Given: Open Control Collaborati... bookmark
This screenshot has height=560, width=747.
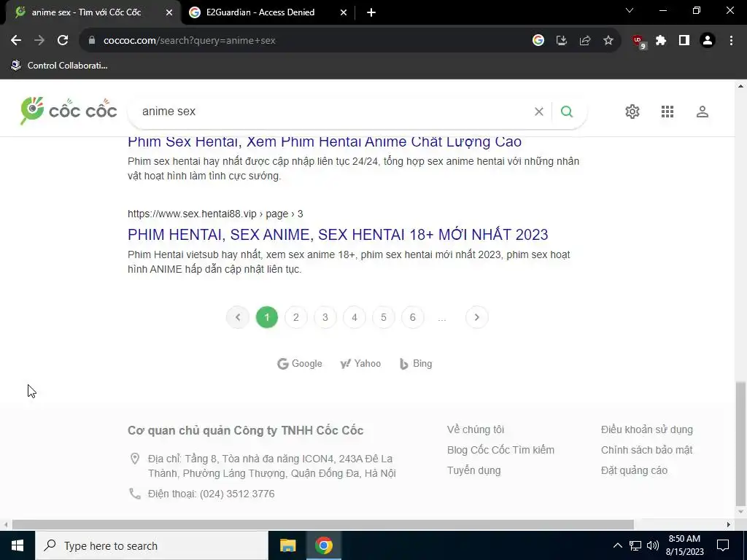Looking at the screenshot, I should 59,65.
